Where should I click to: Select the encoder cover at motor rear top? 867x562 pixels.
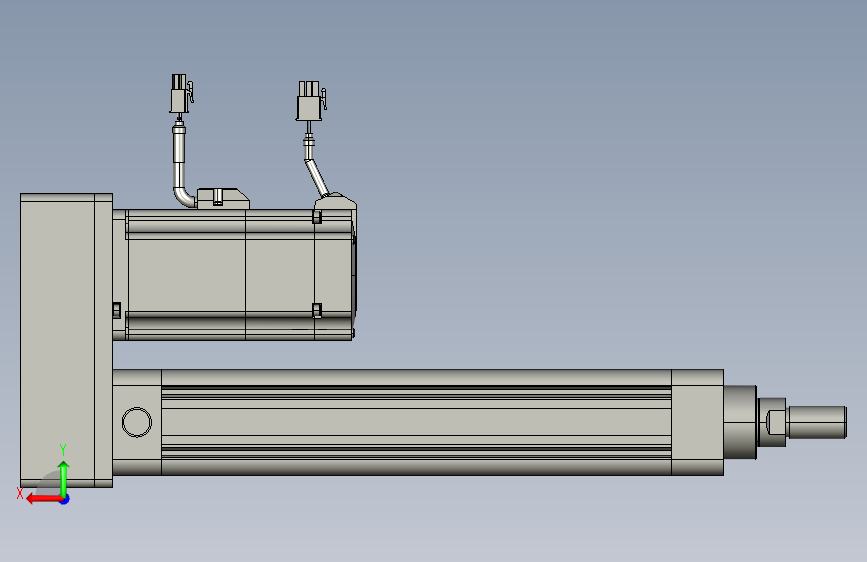(336, 201)
